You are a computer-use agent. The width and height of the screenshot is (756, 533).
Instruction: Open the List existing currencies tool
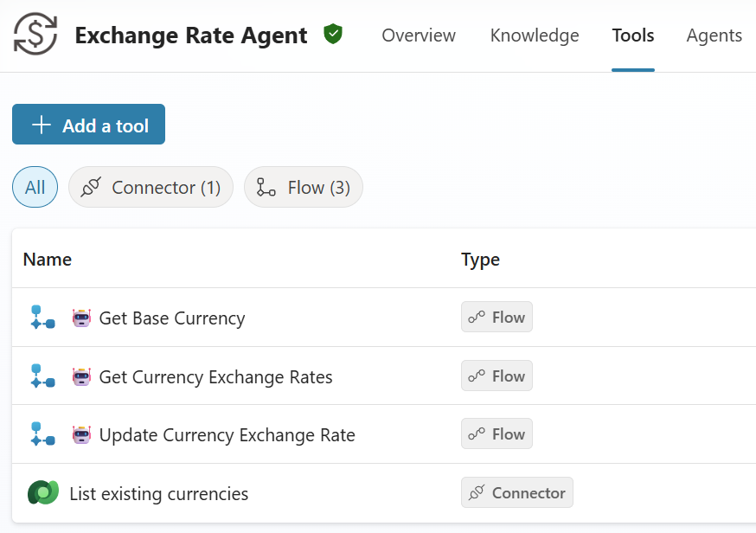(158, 494)
